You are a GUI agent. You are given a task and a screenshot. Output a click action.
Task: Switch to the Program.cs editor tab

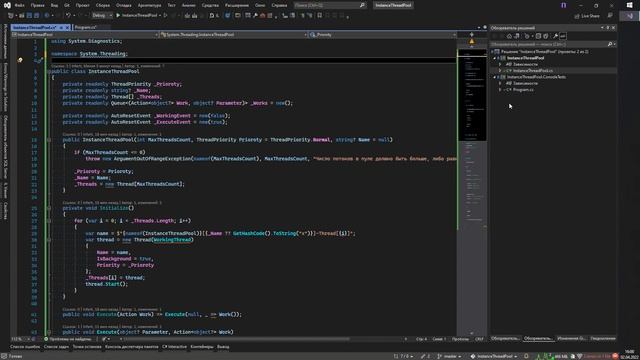86,27
